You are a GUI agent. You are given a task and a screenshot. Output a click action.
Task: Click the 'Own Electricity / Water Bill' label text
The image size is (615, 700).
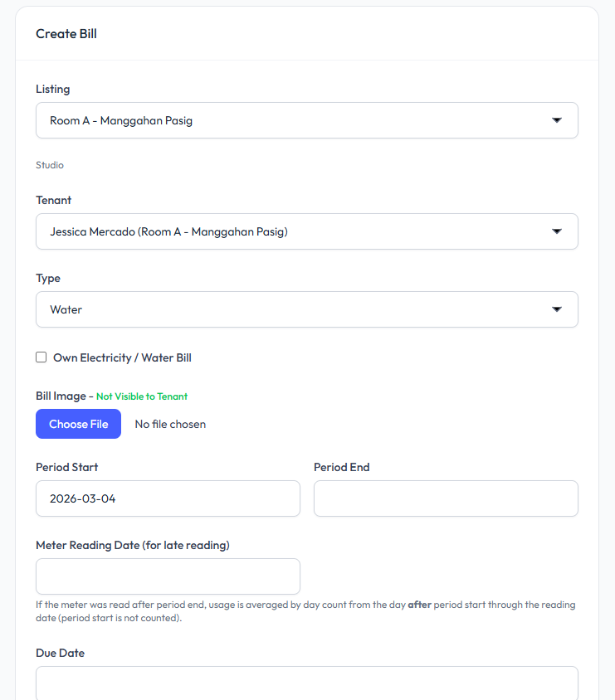[122, 357]
